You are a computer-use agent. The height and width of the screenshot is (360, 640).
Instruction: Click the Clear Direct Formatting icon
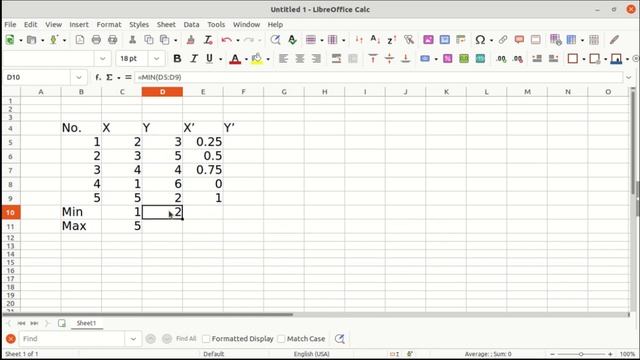(x=208, y=40)
